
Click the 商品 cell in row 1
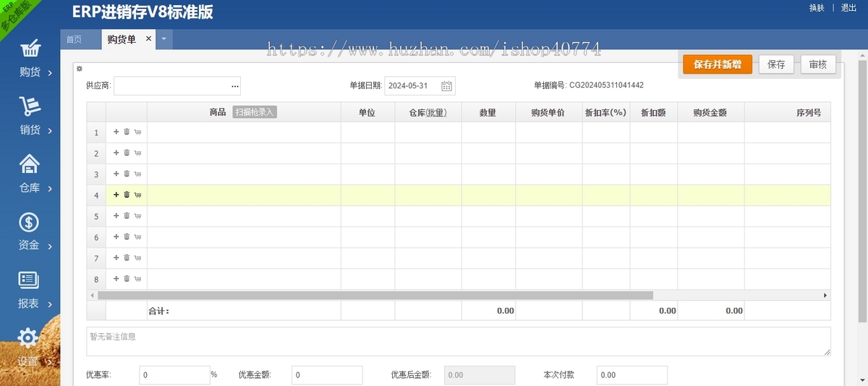click(244, 133)
